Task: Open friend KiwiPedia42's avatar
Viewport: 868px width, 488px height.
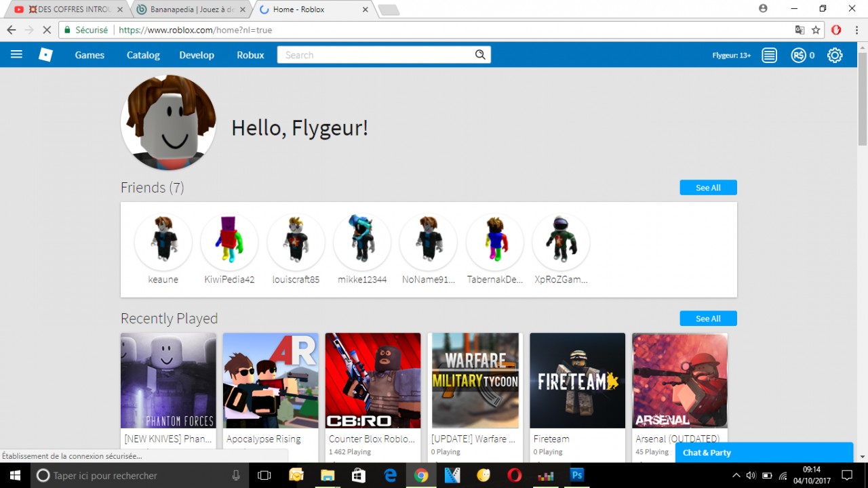Action: 229,242
